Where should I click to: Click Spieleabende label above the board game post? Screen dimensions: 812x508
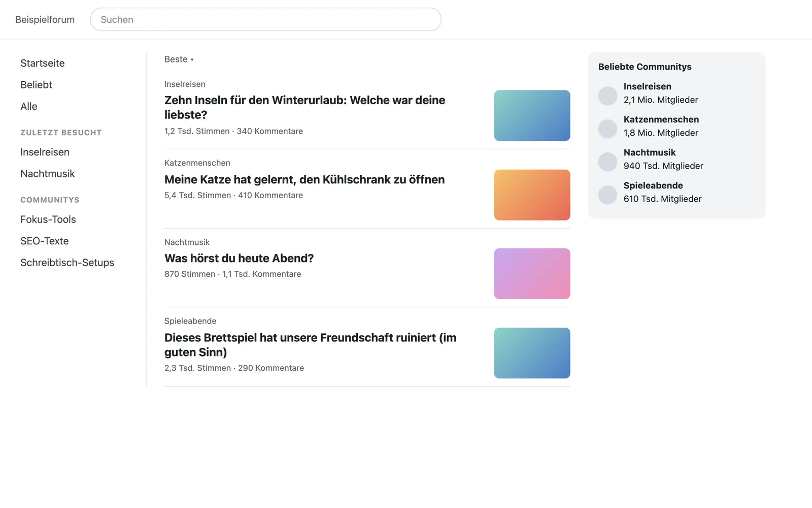190,321
